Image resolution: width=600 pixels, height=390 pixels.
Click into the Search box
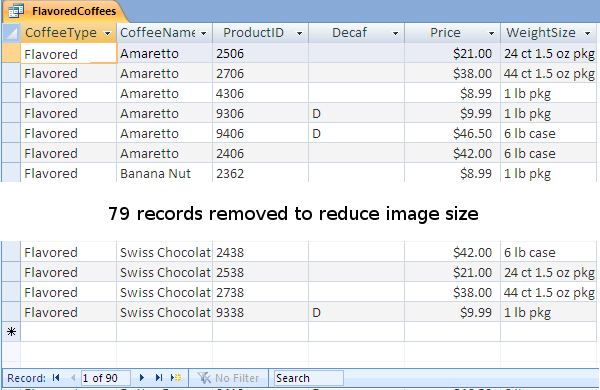308,378
